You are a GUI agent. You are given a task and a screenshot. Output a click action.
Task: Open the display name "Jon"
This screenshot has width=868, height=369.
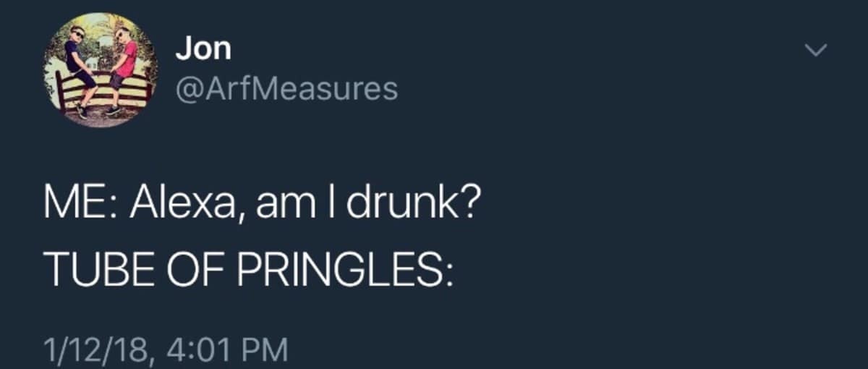click(203, 48)
